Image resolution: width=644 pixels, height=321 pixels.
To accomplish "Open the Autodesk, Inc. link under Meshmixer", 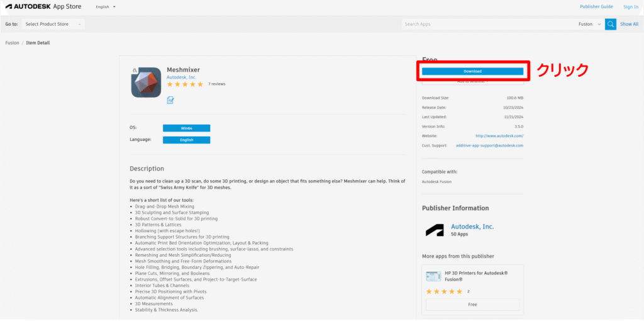I will coord(182,77).
